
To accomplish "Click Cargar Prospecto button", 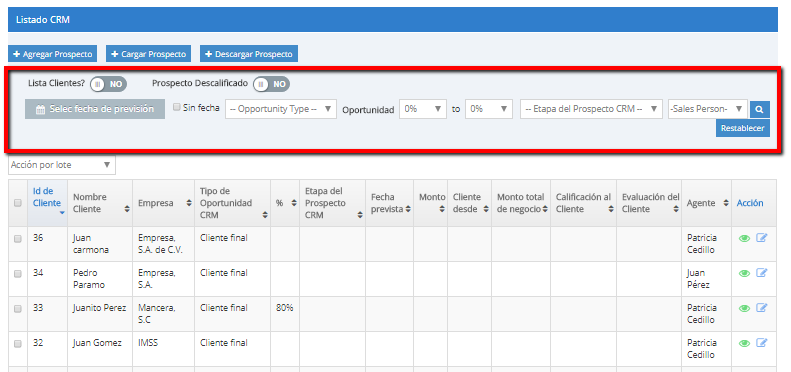I will point(148,54).
